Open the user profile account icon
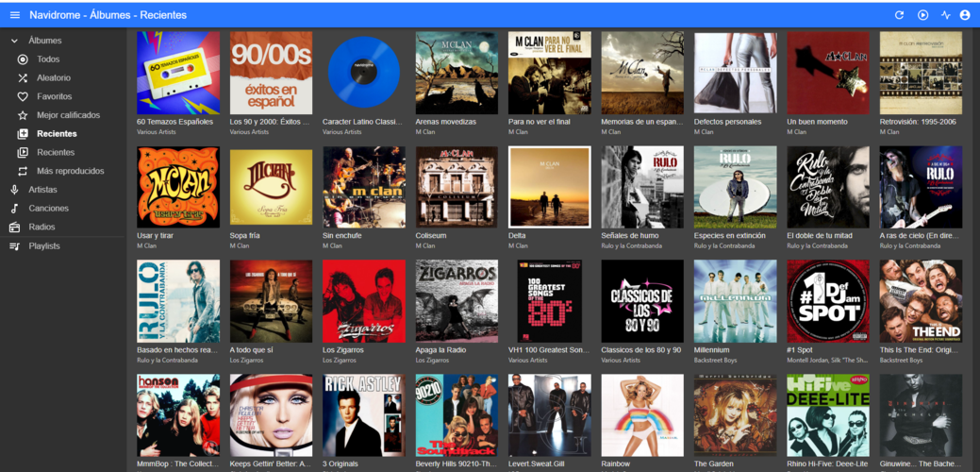Viewport: 980px width, 472px height. point(965,15)
